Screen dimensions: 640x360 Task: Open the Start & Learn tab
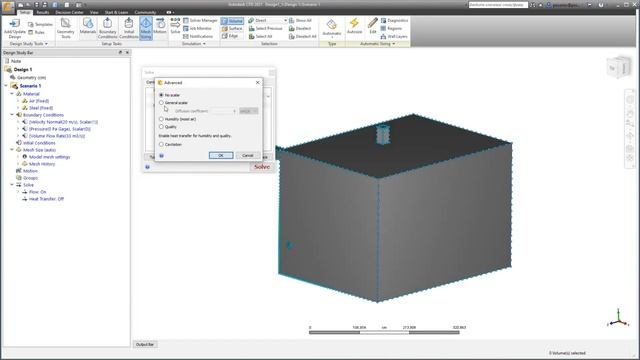(116, 12)
